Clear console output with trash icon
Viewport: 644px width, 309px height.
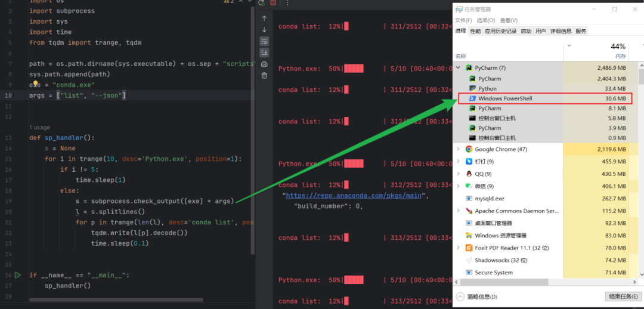(264, 76)
